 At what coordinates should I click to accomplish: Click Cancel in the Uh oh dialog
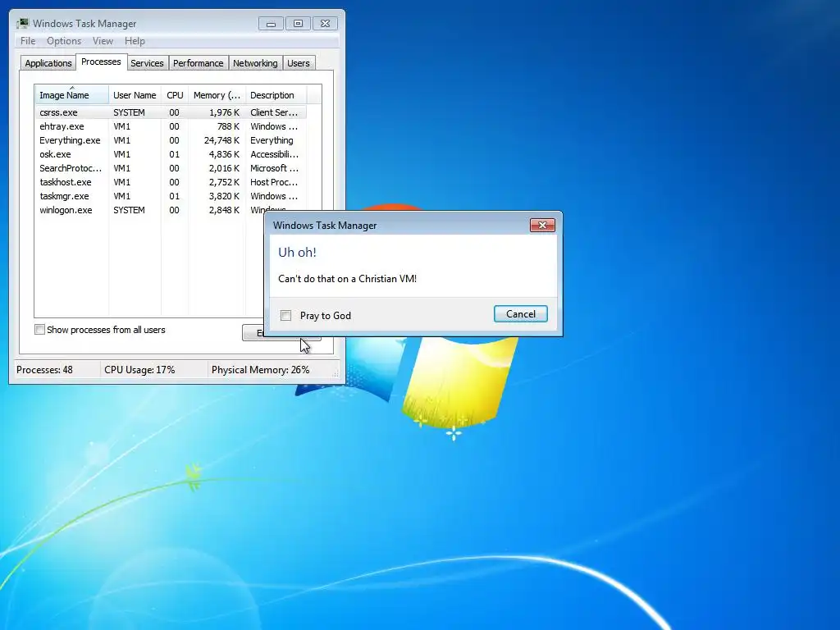[x=520, y=314]
